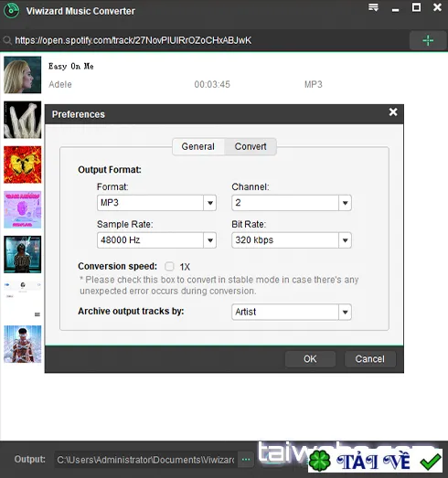This screenshot has height=478, width=448.
Task: Switch to the General tab
Action: coord(198,146)
